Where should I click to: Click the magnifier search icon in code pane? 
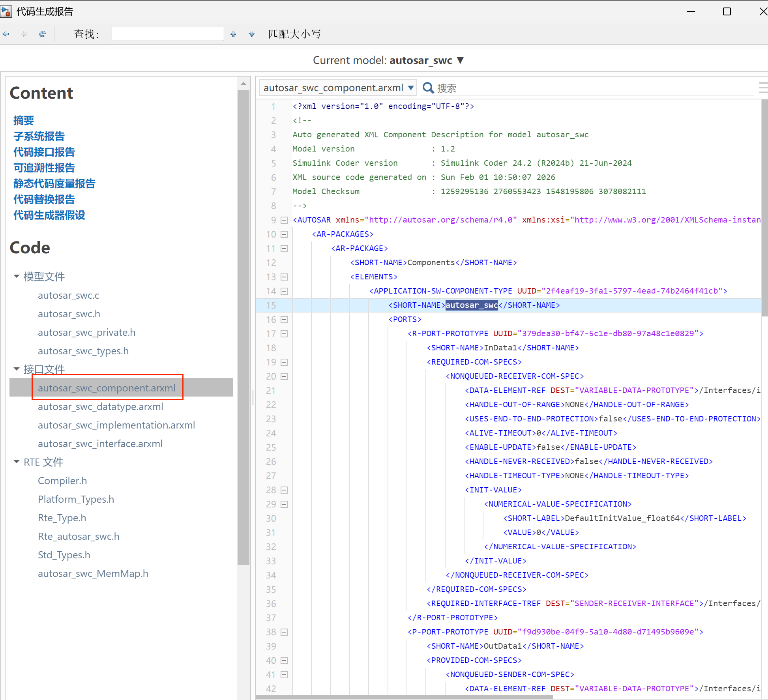[x=428, y=88]
